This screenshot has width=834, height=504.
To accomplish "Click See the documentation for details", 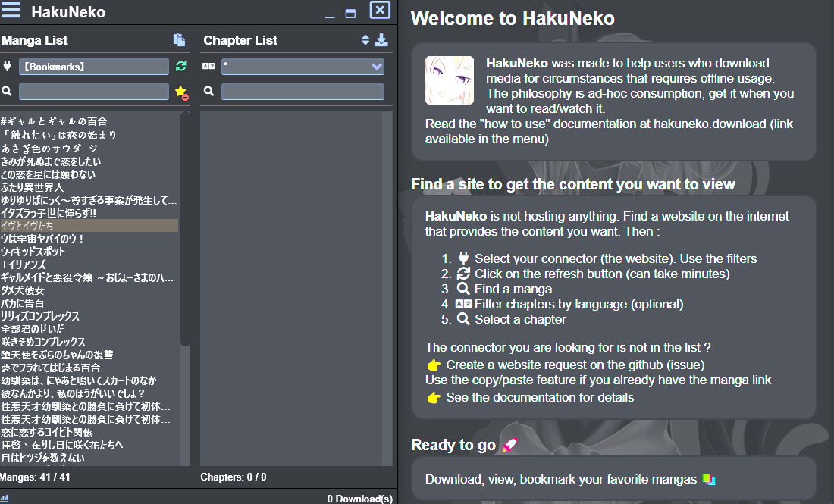I will coord(540,397).
